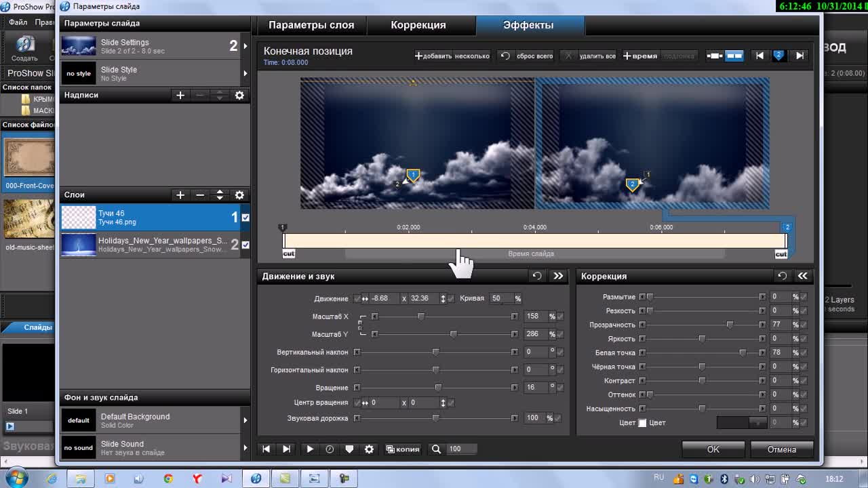Play slide preview

click(310, 449)
